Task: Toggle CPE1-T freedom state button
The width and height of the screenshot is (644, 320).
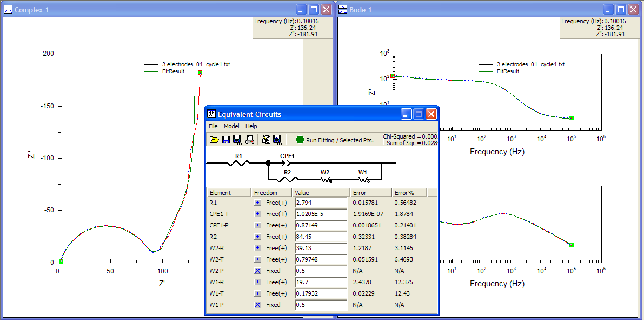Action: pyautogui.click(x=257, y=214)
